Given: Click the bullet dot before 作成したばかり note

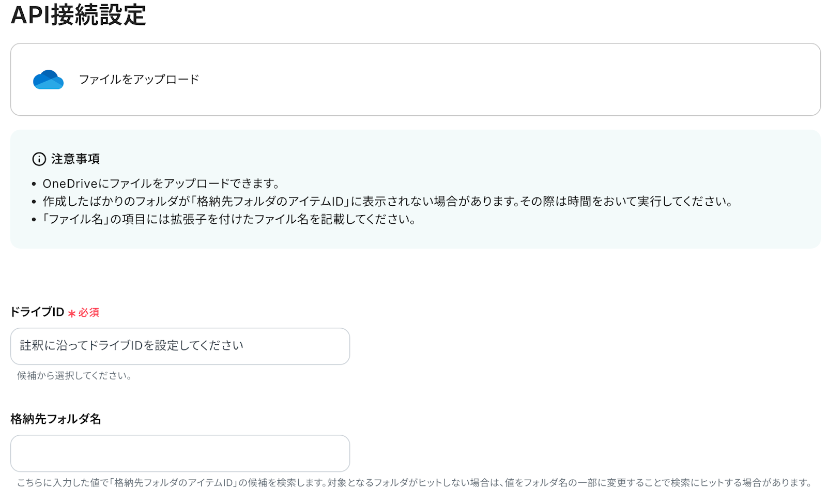Looking at the screenshot, I should [34, 202].
